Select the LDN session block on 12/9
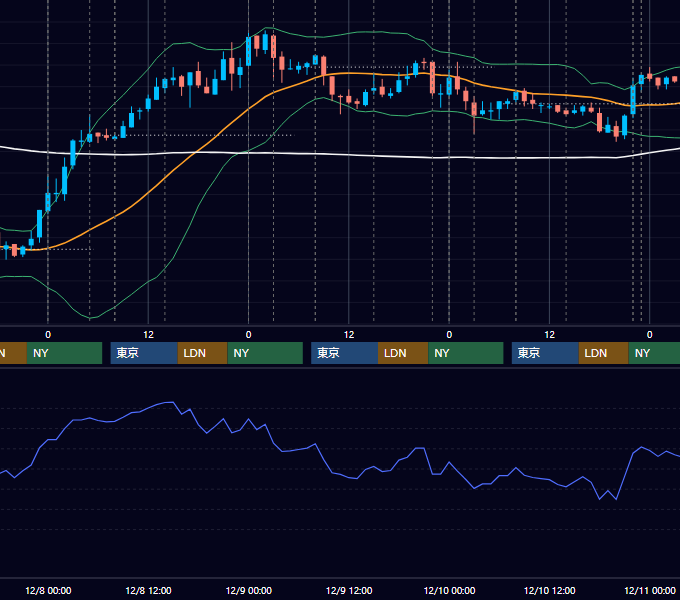Image resolution: width=680 pixels, height=600 pixels. click(403, 353)
